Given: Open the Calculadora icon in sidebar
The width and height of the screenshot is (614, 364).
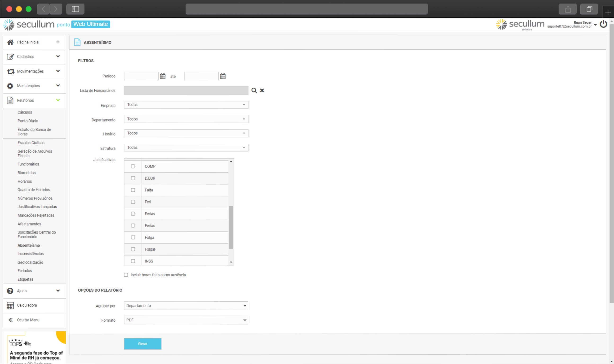Looking at the screenshot, I should [10, 305].
